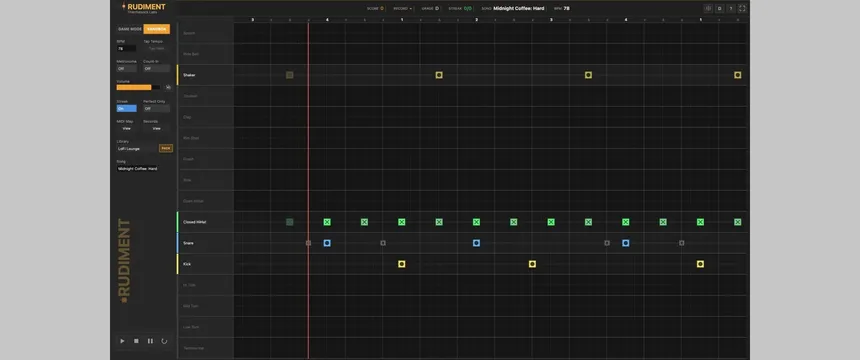Turn off the Streak toggle
The width and height of the screenshot is (860, 360).
click(x=126, y=109)
